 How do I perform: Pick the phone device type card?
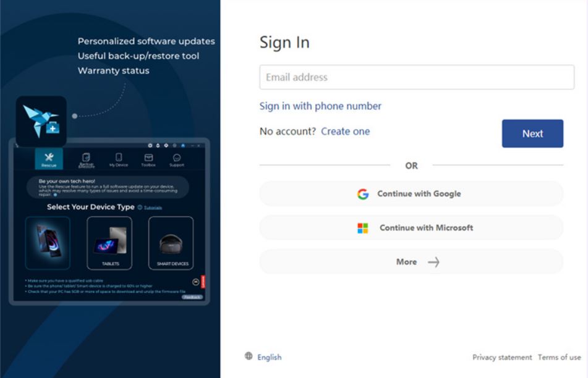coord(48,243)
